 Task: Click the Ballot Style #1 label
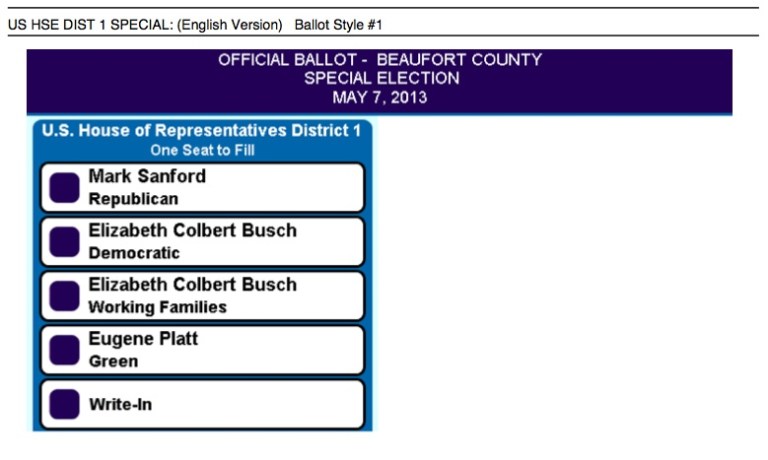click(x=338, y=24)
